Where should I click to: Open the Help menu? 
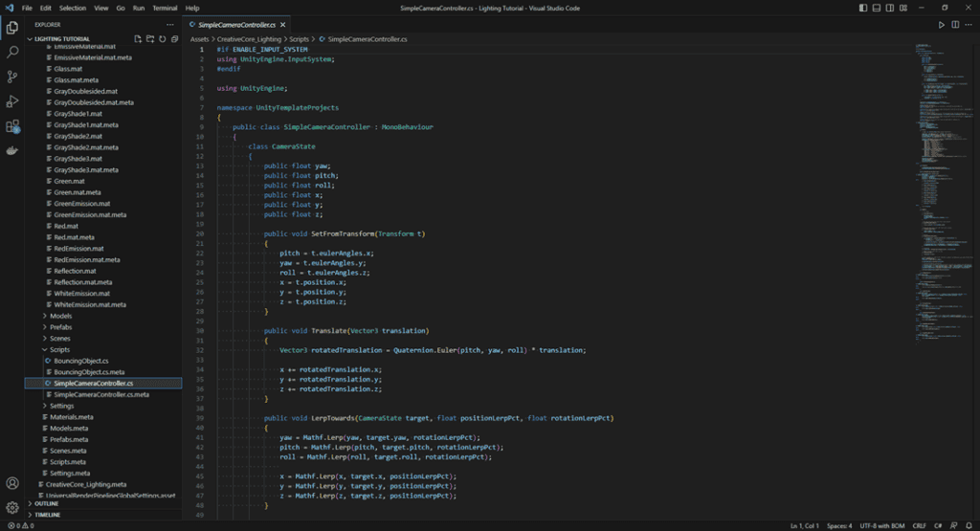tap(192, 8)
